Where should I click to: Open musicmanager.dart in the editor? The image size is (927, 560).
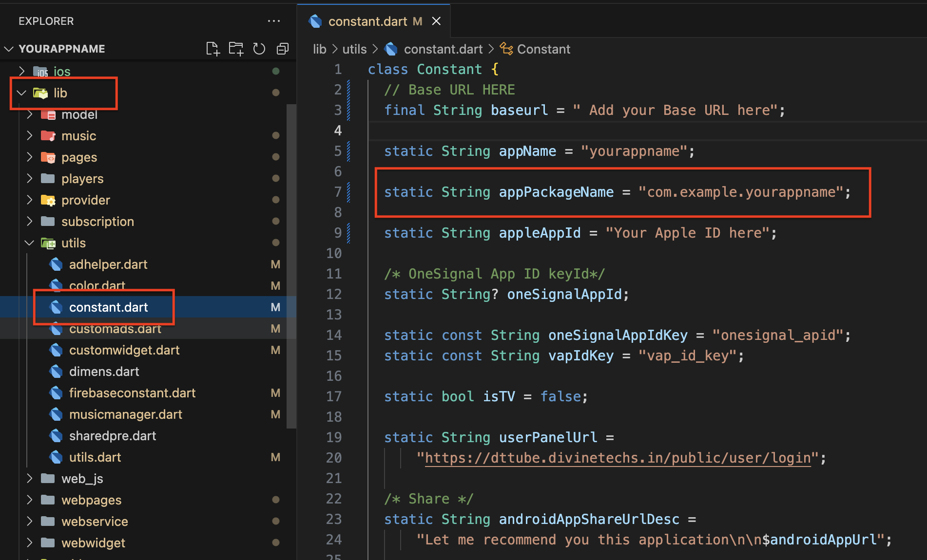(x=125, y=414)
